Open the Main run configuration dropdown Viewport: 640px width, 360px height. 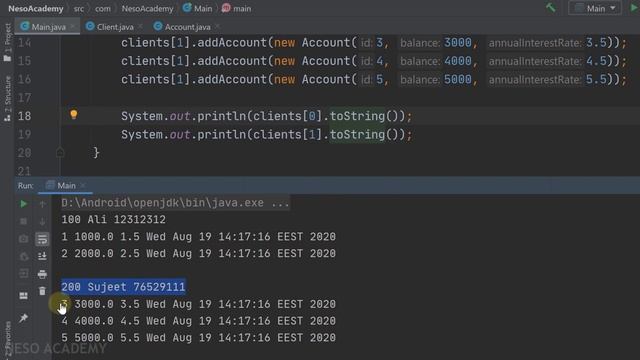[x=595, y=8]
